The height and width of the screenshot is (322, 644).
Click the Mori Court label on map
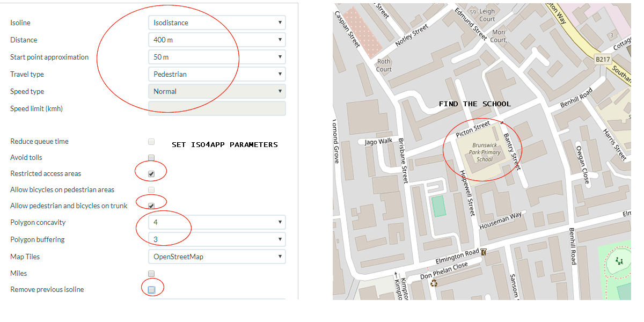click(499, 36)
